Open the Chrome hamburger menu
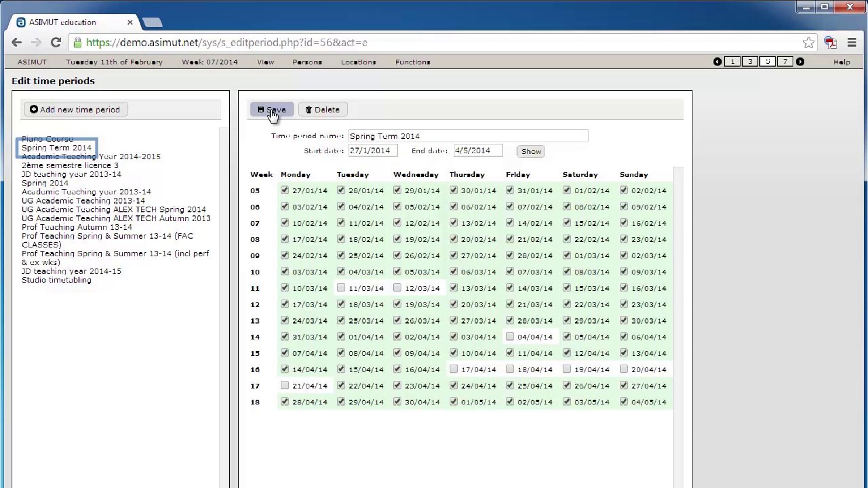The width and height of the screenshot is (868, 488). 852,43
